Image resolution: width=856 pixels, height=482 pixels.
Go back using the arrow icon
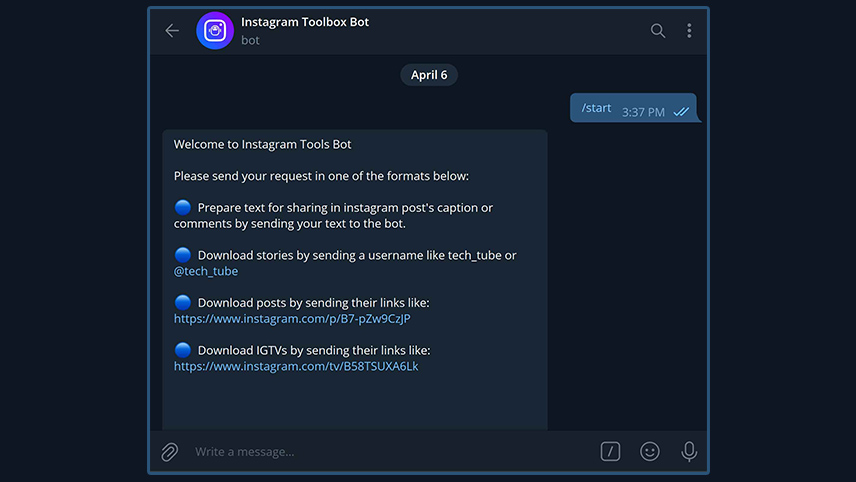pyautogui.click(x=172, y=31)
